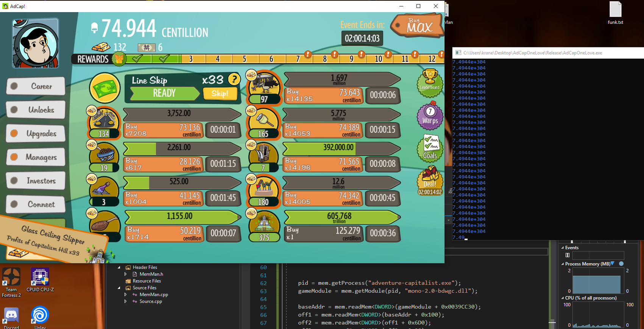Open the Connect menu
644x329 pixels.
pyautogui.click(x=36, y=204)
